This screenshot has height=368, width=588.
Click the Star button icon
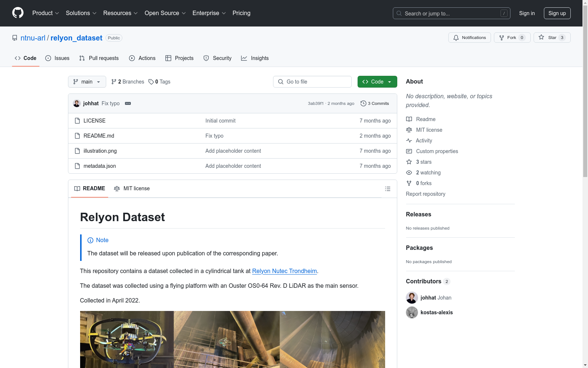(x=541, y=38)
